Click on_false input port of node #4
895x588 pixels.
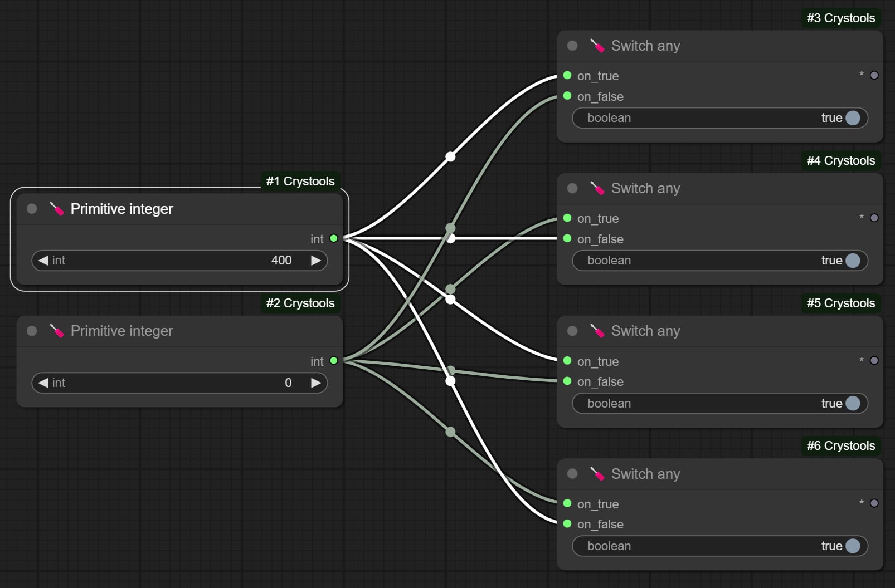[567, 238]
